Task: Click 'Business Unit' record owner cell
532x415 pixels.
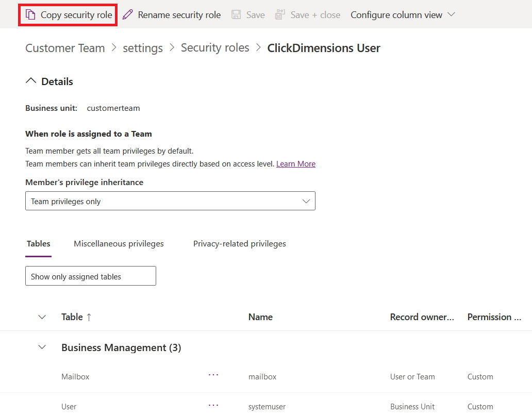Action: pos(412,407)
